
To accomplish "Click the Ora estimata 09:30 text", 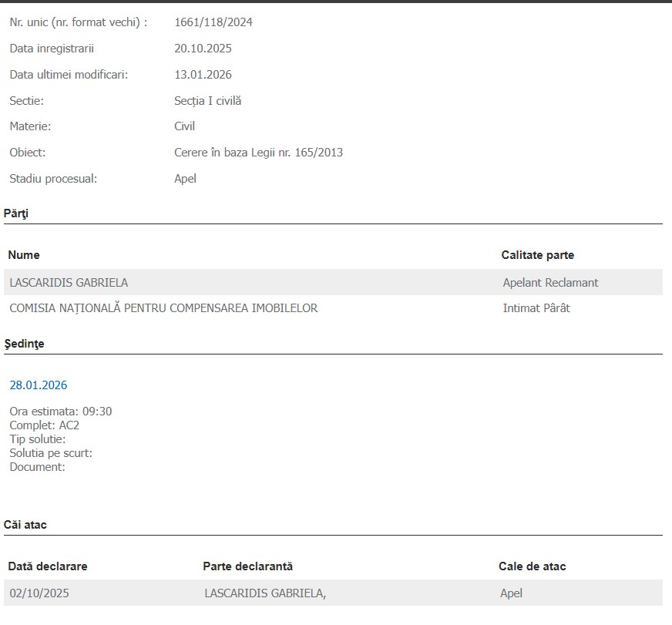I will pos(61,411).
